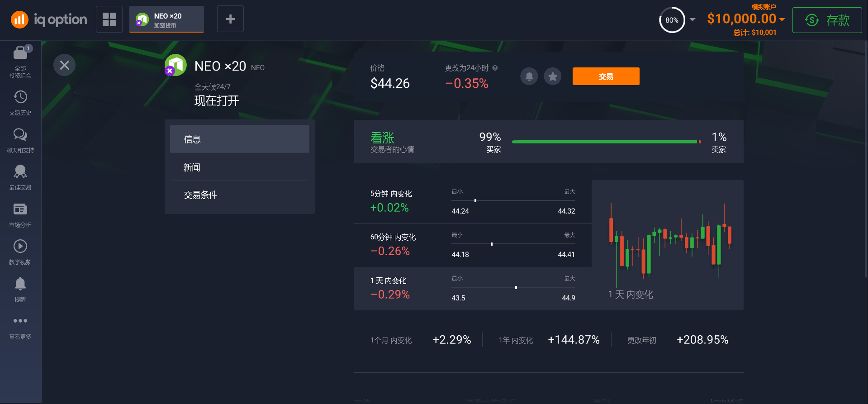868x404 pixels.
Task: Select the 60分钟 内变化 row
Action: [473, 245]
